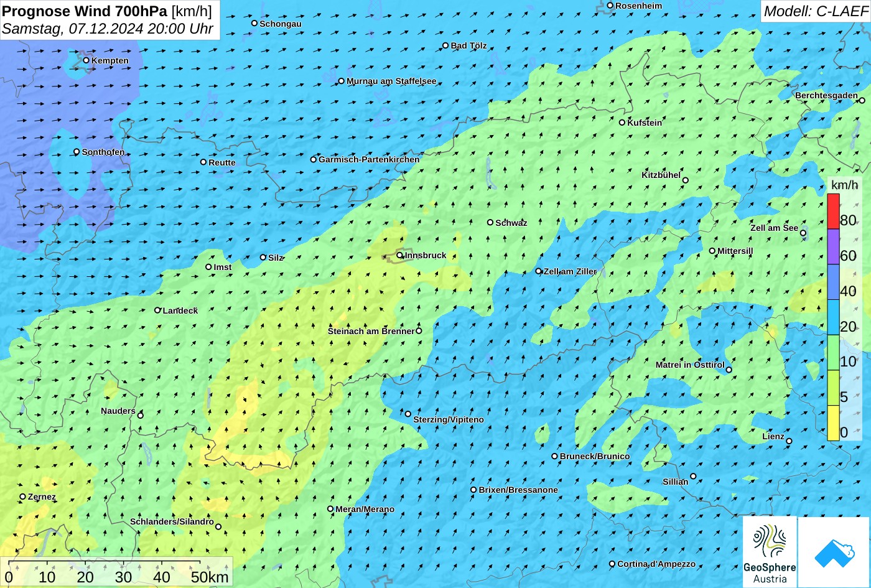Screen dimensions: 871x588
Task: Select the Sillian location marker
Action: [693, 477]
